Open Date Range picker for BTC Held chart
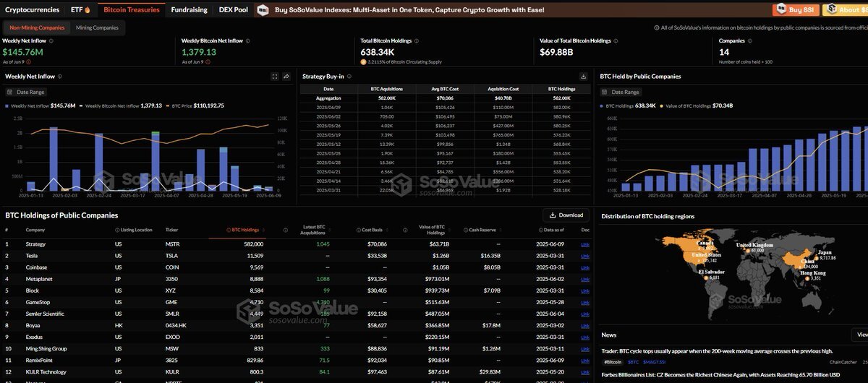868x383 pixels. (621, 92)
